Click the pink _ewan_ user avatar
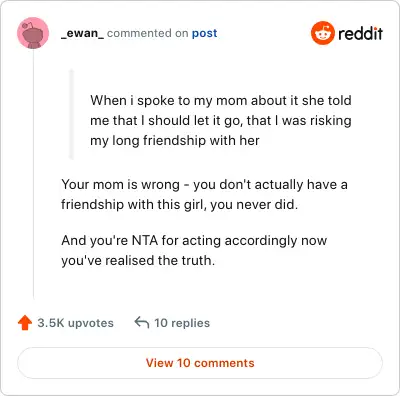Image resolution: width=400 pixels, height=396 pixels. click(x=33, y=33)
